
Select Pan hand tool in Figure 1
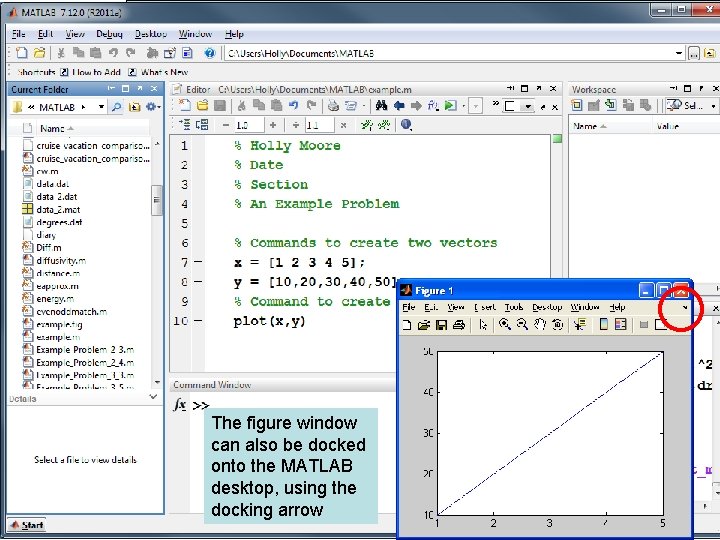coord(540,324)
